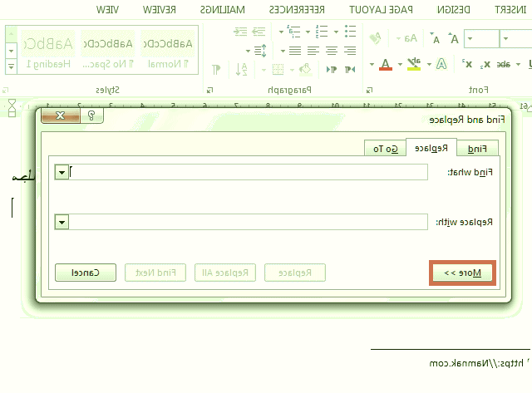Click the Bullets list icon
Image resolution: width=532 pixels, height=393 pixels.
pos(350,32)
